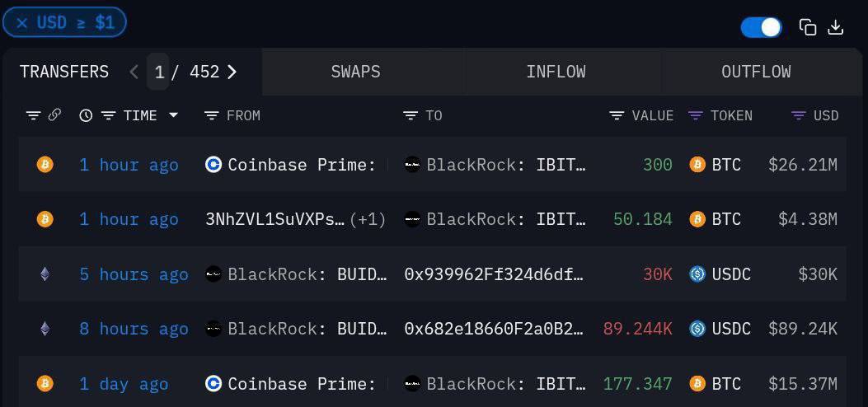The image size is (868, 407).
Task: Click the copy icon near the toggle
Action: pos(808,27)
